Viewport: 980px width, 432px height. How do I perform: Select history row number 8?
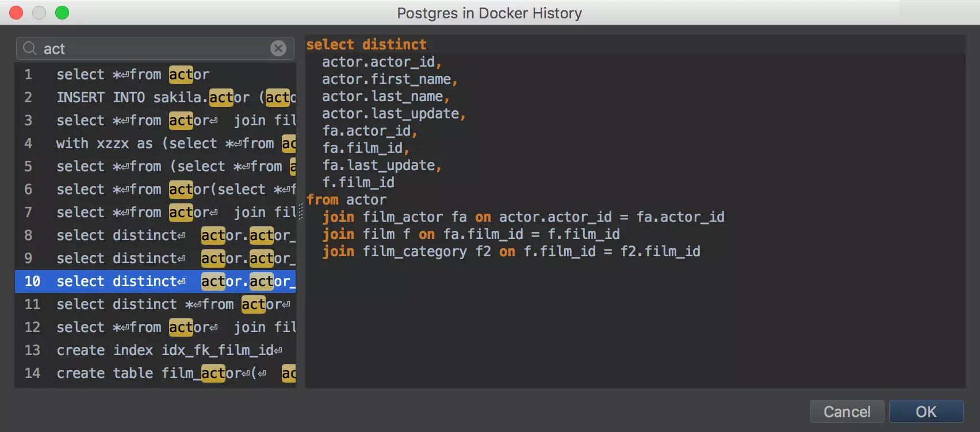coord(155,236)
